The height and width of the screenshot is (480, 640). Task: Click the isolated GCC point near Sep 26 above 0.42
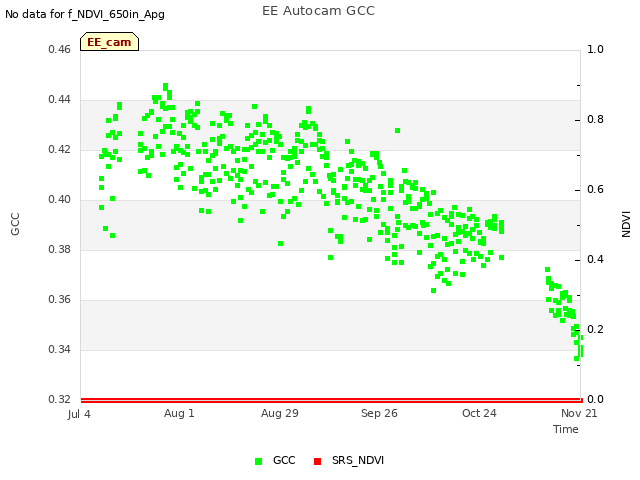coord(397,131)
